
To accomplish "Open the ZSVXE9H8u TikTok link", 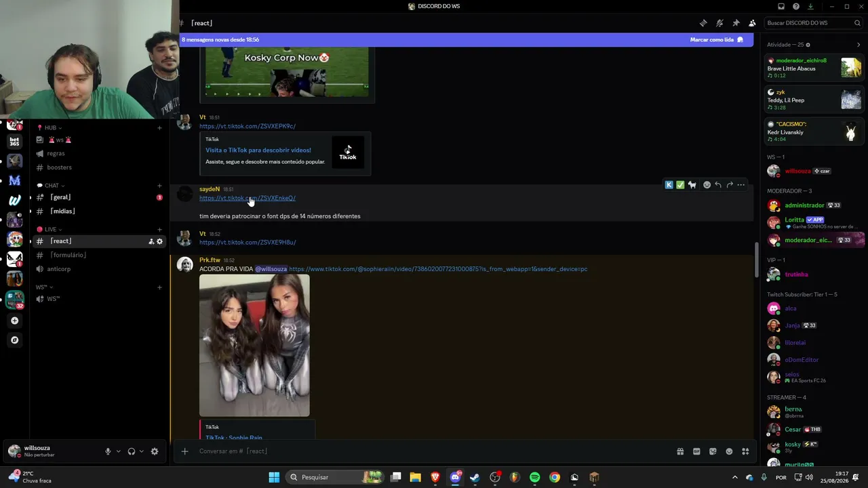I will coord(248,242).
